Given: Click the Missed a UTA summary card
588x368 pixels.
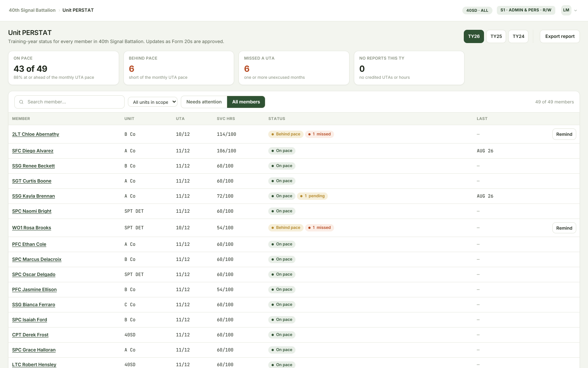Looking at the screenshot, I should pos(294,68).
